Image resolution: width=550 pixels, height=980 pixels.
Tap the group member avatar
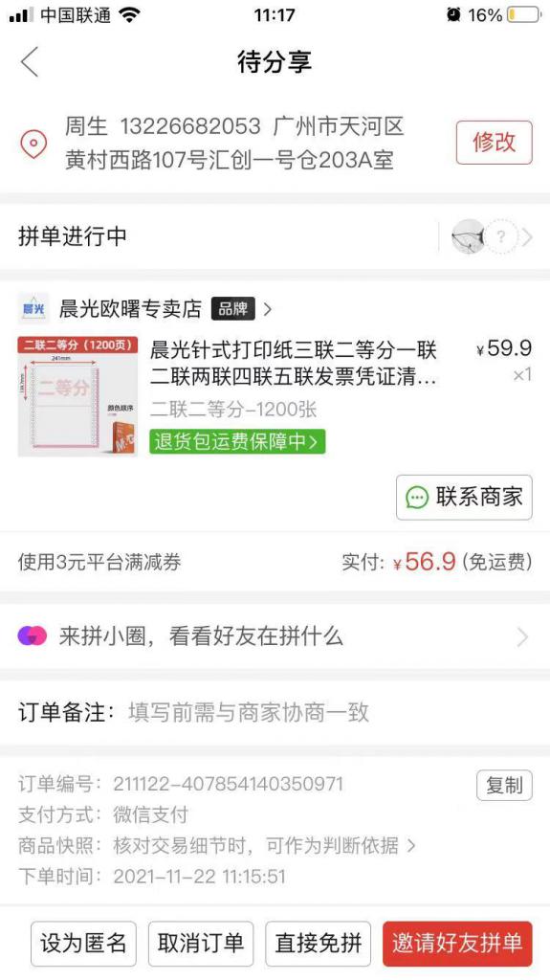pos(468,236)
